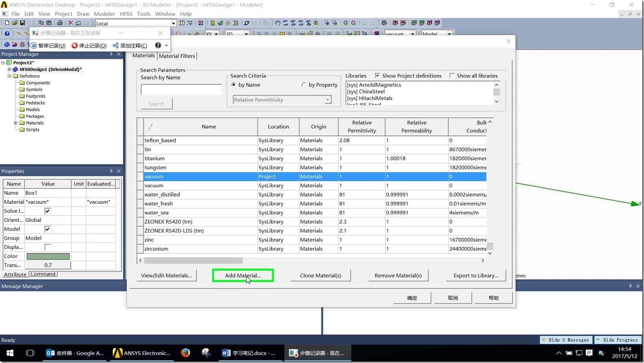Image resolution: width=644 pixels, height=363 pixels.
Task: Click Steps Recorder help icon
Action: coord(158,45)
